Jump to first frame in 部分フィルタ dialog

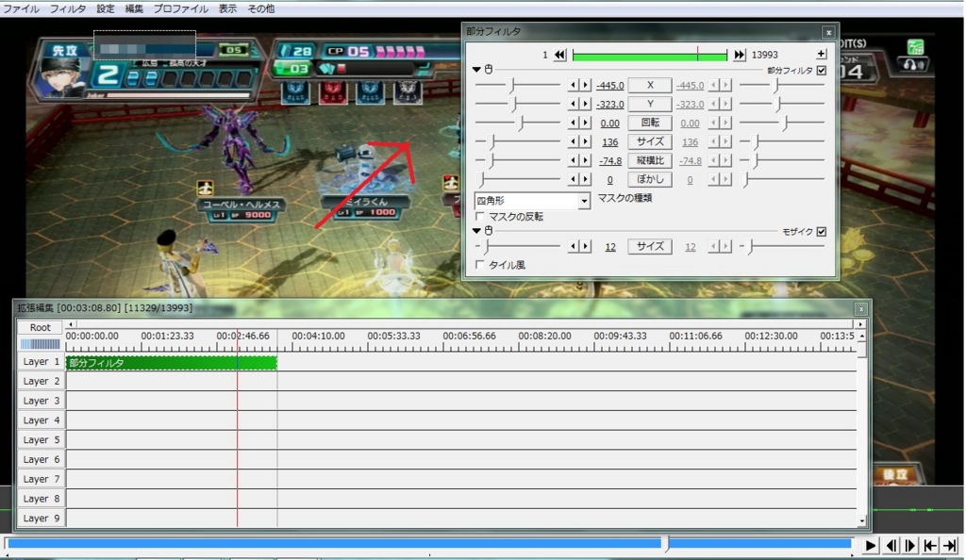click(559, 55)
